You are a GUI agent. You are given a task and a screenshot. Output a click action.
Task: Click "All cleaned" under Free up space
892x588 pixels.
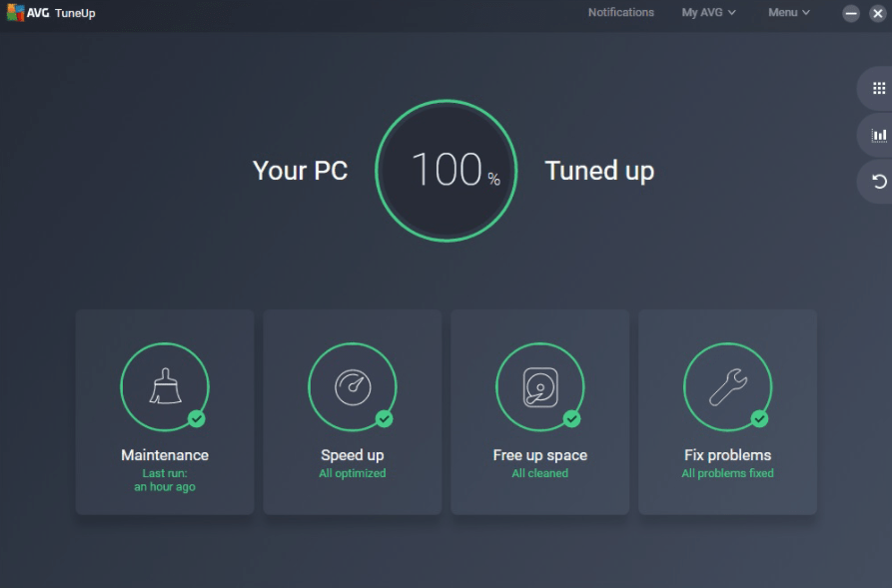point(539,473)
